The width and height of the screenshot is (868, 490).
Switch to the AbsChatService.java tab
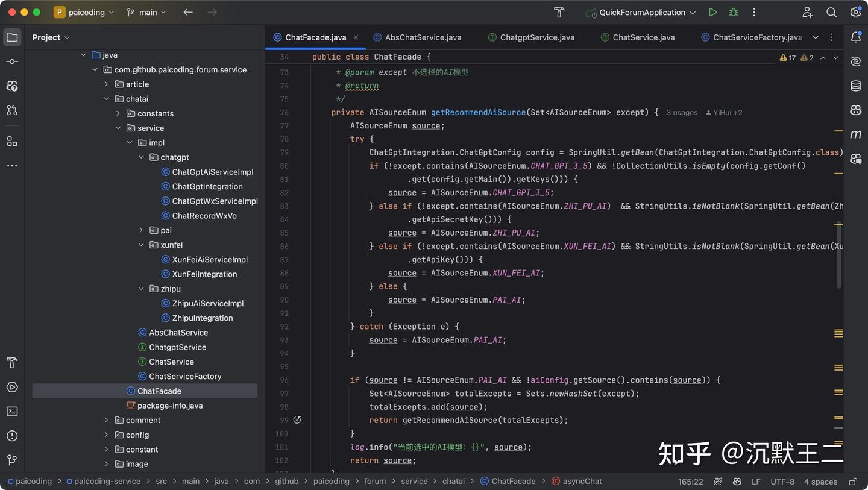click(x=417, y=37)
